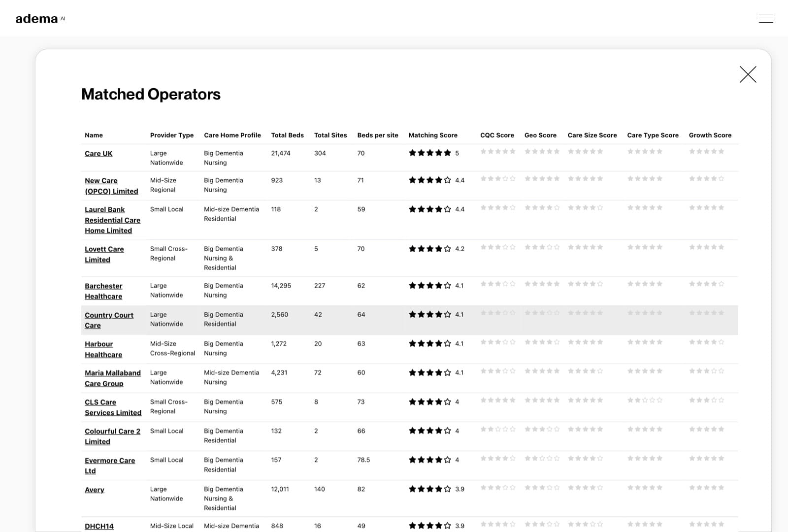The width and height of the screenshot is (788, 532).
Task: Click Laurel Bank Care Size score stars
Action: pos(586,207)
